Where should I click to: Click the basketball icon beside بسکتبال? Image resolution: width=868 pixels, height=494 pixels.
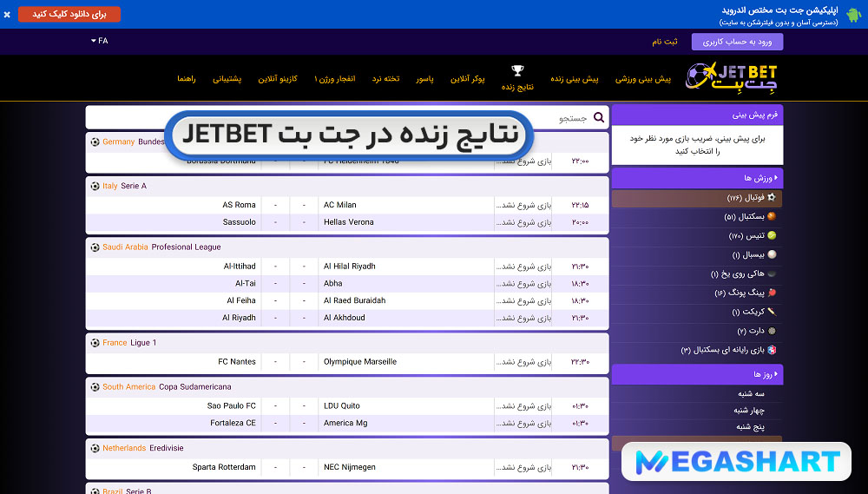point(771,216)
